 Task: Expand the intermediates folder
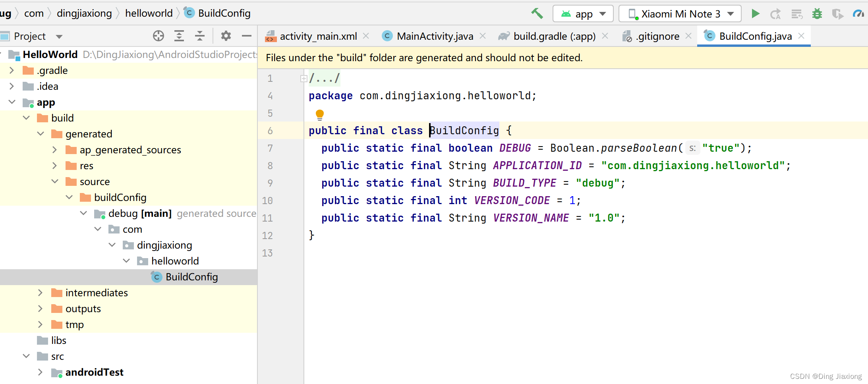(x=41, y=293)
